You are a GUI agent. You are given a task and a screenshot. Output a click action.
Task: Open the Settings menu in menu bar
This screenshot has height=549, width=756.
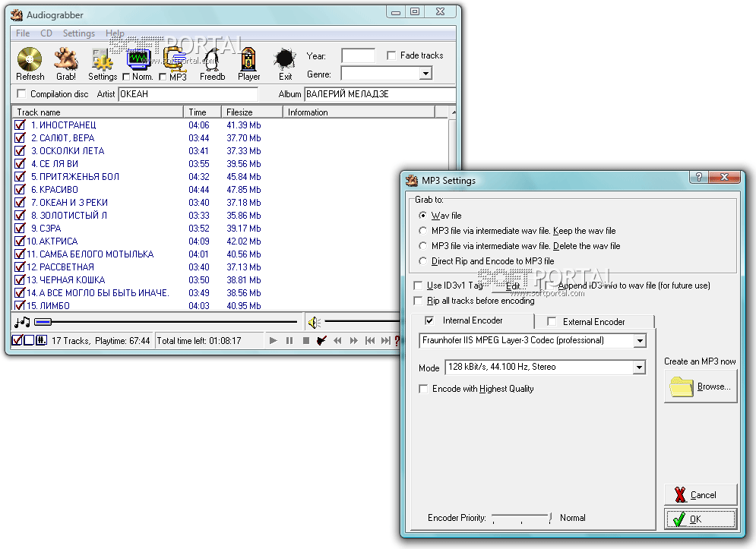[x=78, y=33]
